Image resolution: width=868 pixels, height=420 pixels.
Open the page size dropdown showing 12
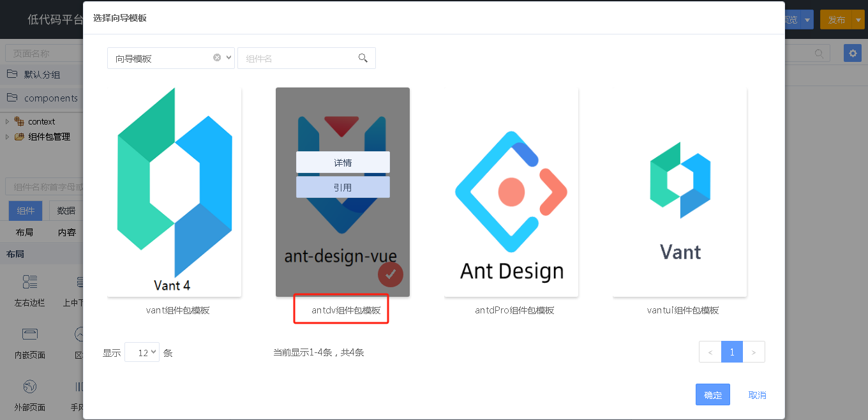[142, 352]
